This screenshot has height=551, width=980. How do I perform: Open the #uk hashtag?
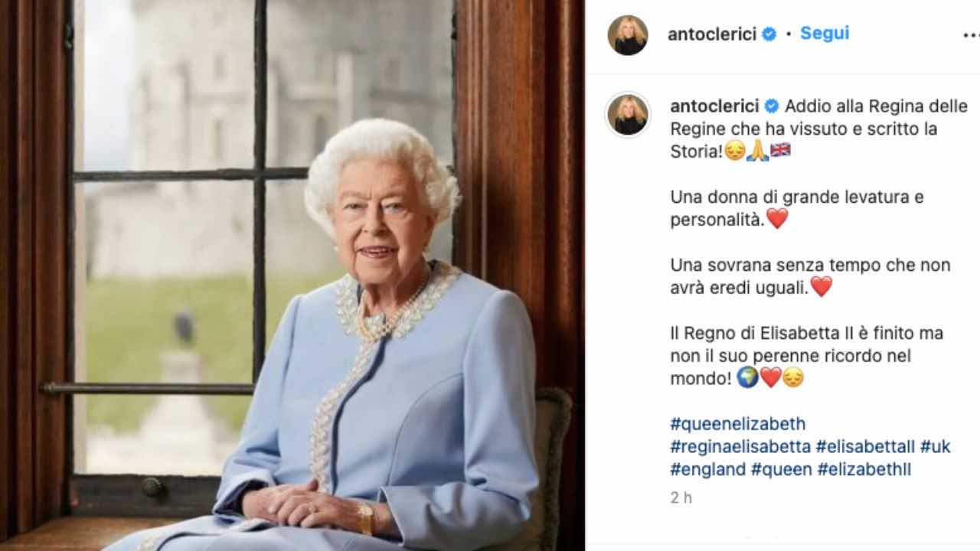(x=935, y=447)
